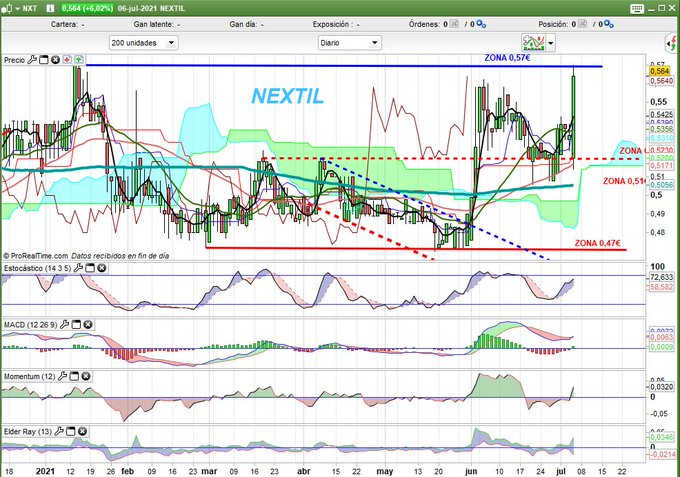Image resolution: width=680 pixels, height=477 pixels.
Task: Click the green arrow icon in Precio header
Action: [78, 60]
